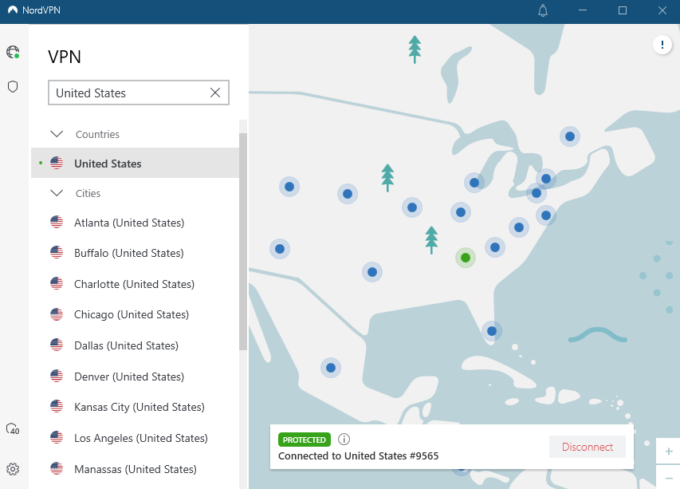This screenshot has height=489, width=680.
Task: Connect to Los Angeles (United States)
Action: pyautogui.click(x=135, y=438)
